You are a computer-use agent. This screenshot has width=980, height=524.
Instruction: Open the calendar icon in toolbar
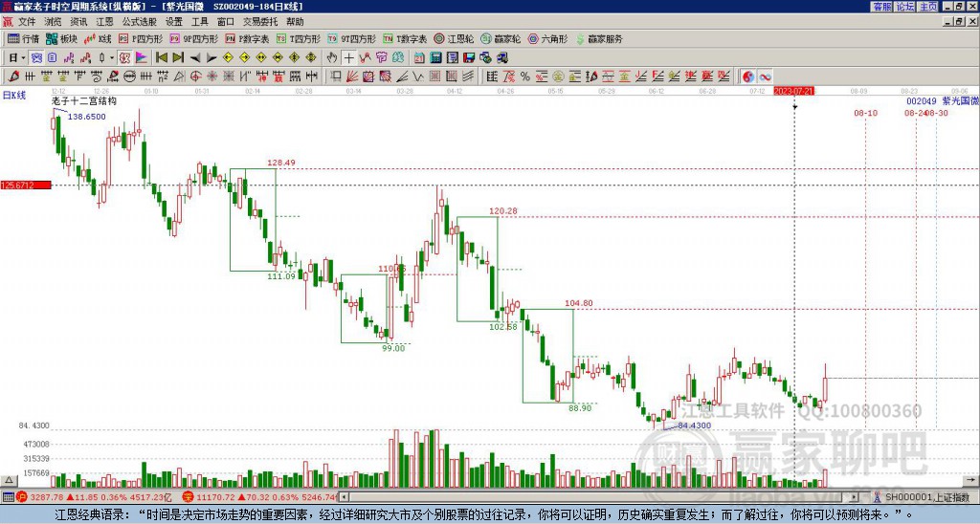419,58
